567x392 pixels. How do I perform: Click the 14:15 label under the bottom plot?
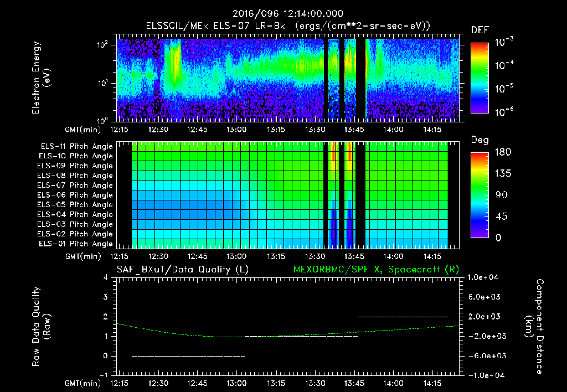(432, 383)
